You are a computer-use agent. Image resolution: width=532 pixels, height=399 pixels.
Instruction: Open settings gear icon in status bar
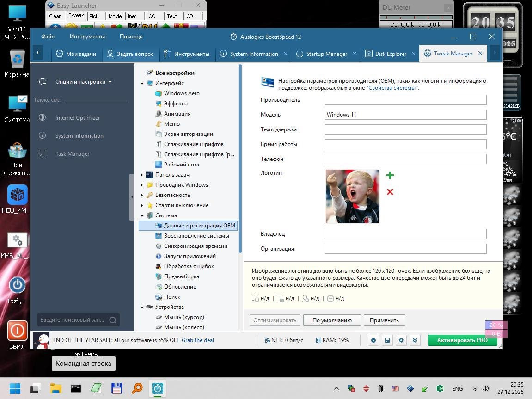pos(401,340)
